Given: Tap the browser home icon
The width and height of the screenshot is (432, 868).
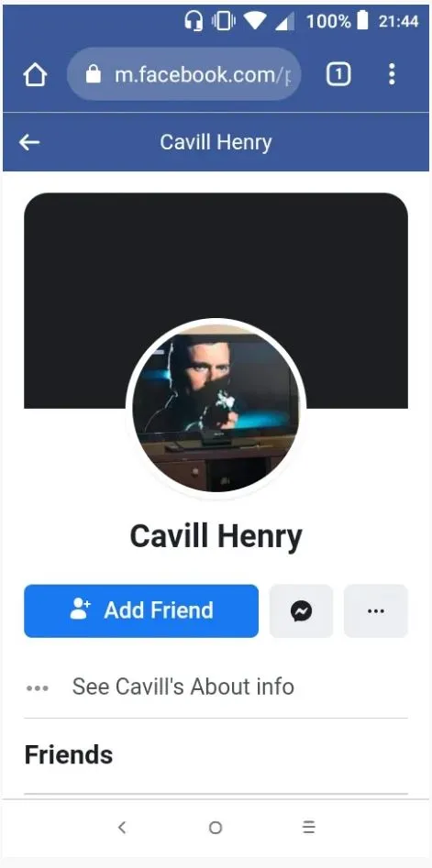Looking at the screenshot, I should pos(35,74).
